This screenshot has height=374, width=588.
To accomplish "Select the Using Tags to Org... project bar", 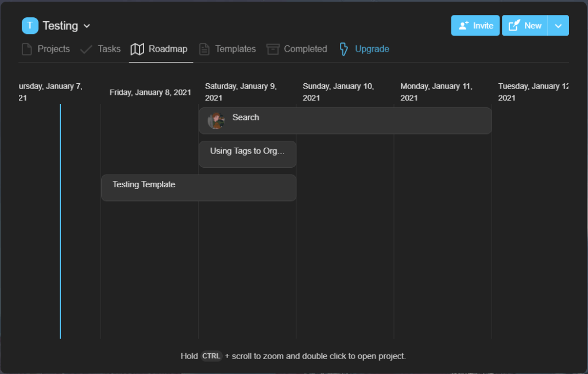I will click(x=247, y=154).
